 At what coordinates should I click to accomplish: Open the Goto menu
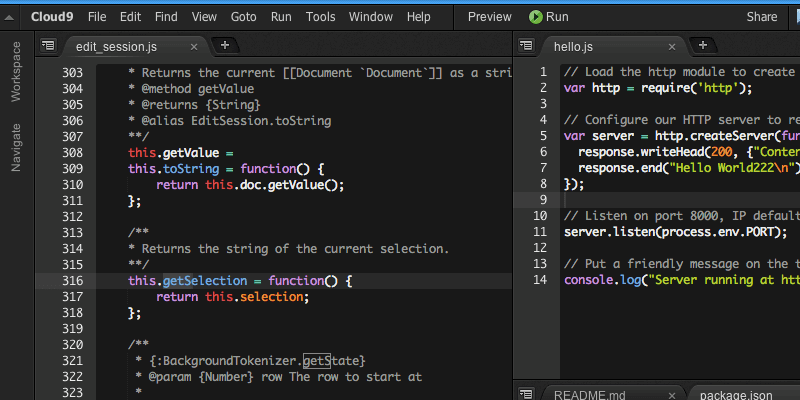click(243, 16)
